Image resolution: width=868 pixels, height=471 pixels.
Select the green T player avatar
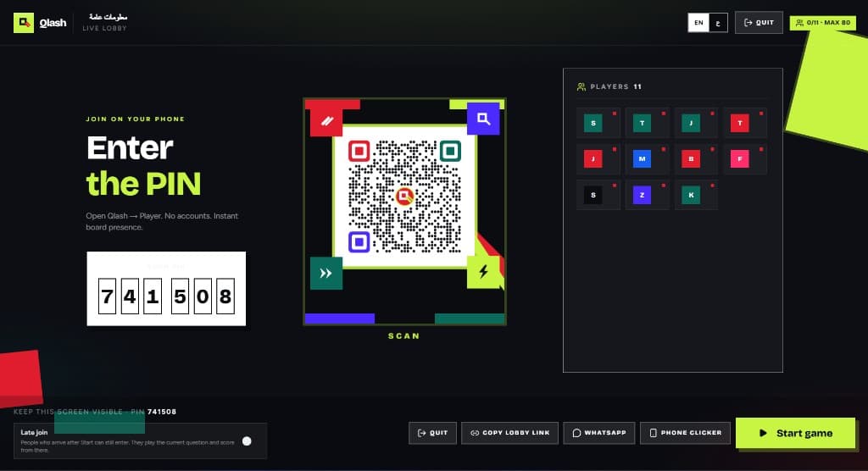pos(642,123)
